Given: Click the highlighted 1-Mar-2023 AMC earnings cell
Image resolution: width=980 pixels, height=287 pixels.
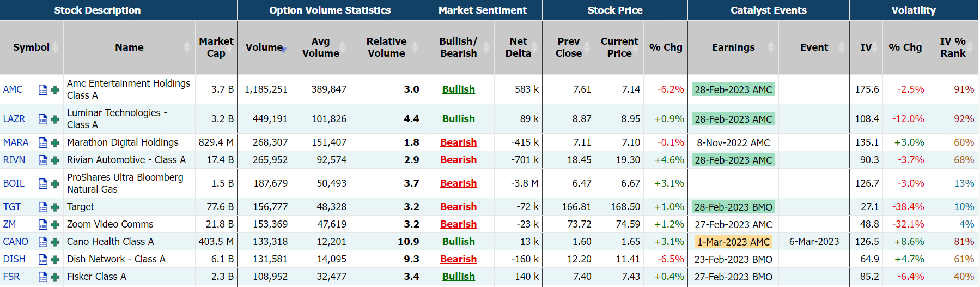Looking at the screenshot, I should pos(733,242).
